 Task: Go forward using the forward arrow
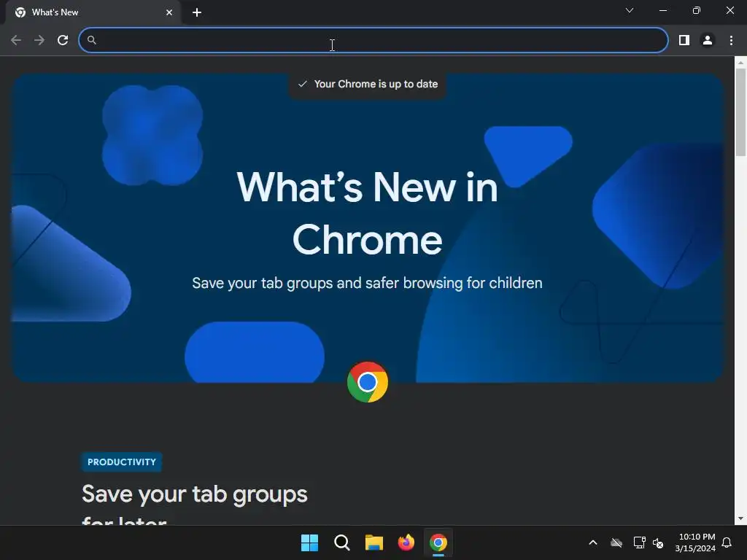tap(39, 40)
